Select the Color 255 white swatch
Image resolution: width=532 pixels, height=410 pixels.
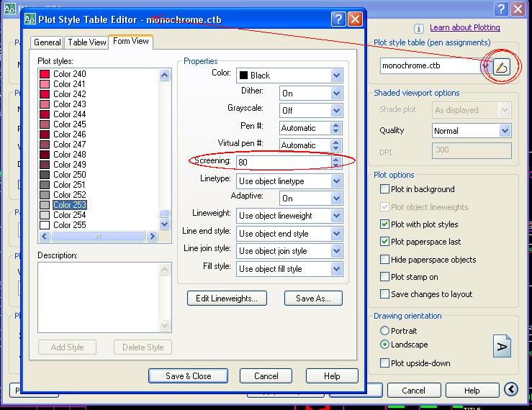(45, 225)
